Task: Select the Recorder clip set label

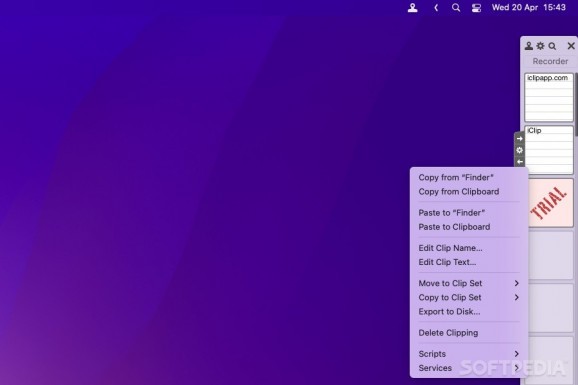Action: pos(550,61)
